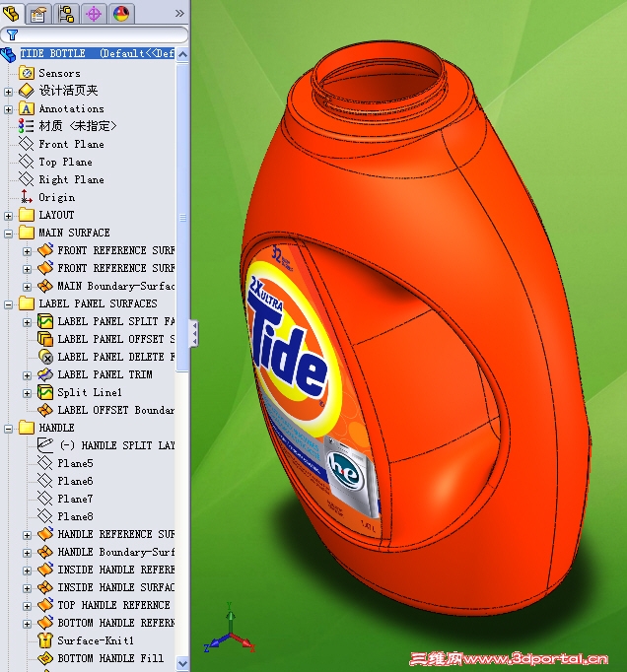Collapse the panel using the splitter handle
Viewport: 627px width, 672px height.
click(x=194, y=333)
